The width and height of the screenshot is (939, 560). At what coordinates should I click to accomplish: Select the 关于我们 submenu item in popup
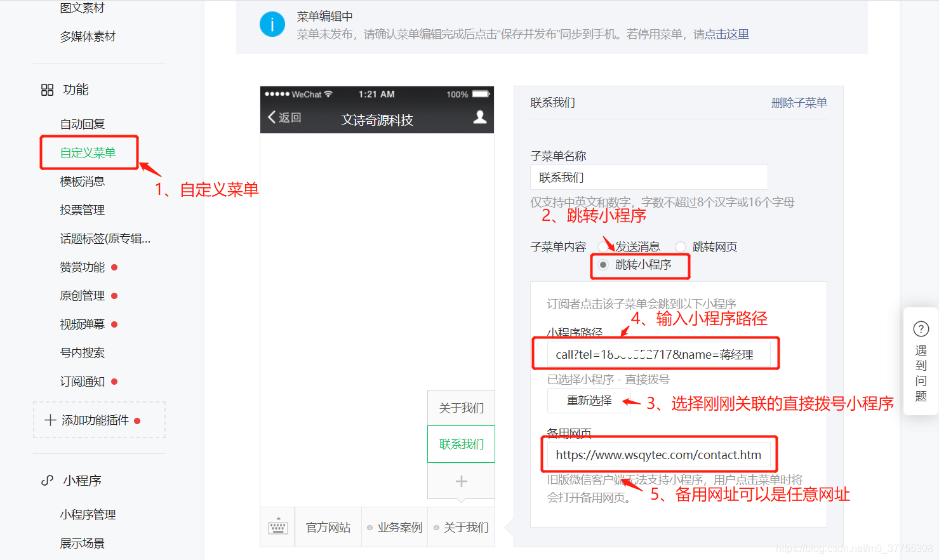pos(461,408)
